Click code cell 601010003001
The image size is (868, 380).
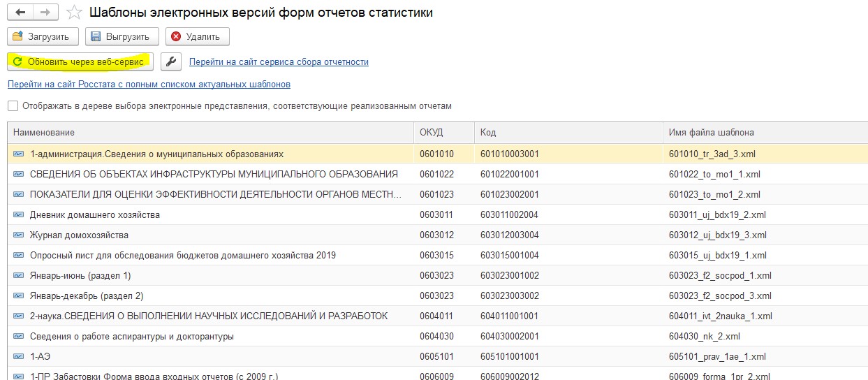(510, 154)
